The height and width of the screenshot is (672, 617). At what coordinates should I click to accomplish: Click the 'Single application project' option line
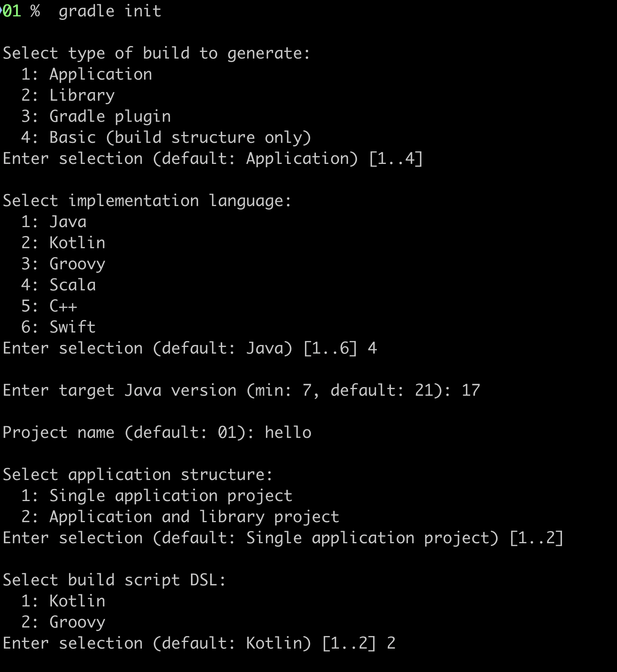coord(157,496)
